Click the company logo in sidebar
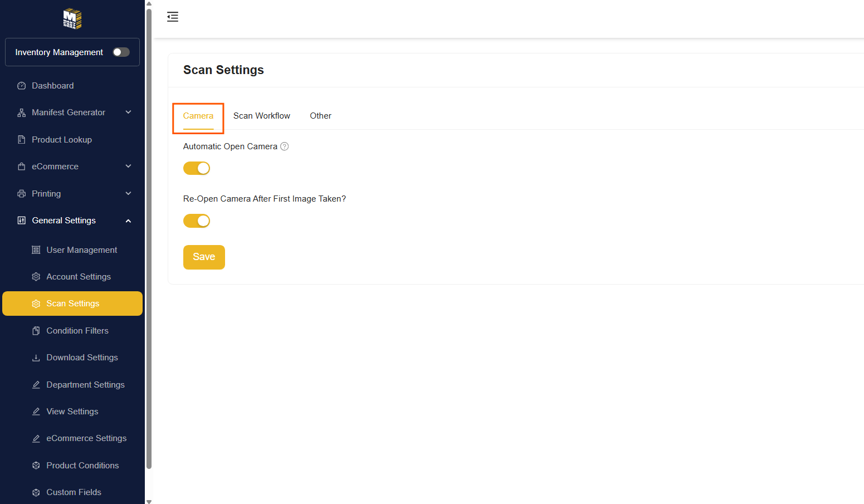This screenshot has height=504, width=864. point(72,18)
